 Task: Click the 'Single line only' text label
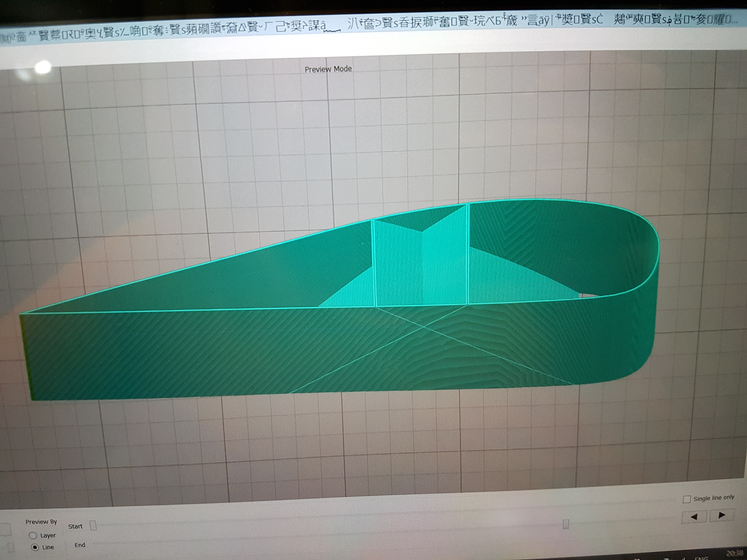(x=714, y=498)
